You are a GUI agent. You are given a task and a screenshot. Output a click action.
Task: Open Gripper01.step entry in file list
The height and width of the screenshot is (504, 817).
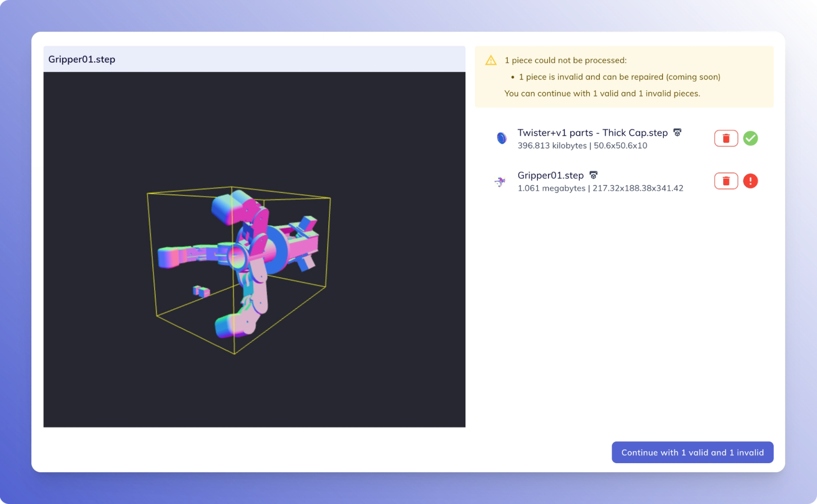click(550, 175)
